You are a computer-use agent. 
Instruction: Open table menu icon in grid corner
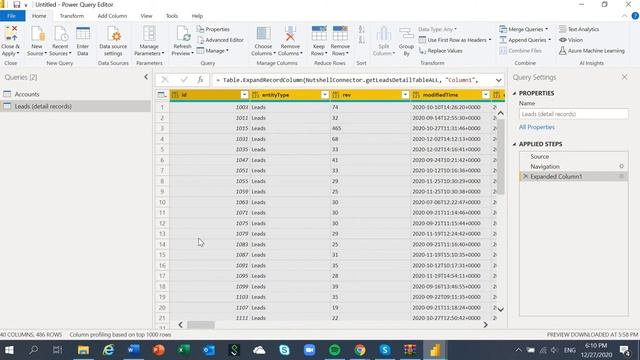click(162, 95)
